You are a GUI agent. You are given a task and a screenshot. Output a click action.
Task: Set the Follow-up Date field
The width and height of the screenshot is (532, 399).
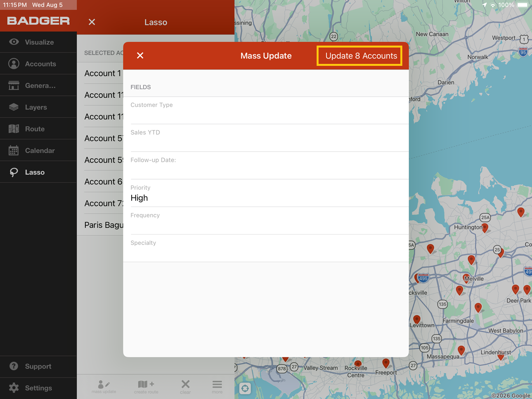[x=266, y=166]
